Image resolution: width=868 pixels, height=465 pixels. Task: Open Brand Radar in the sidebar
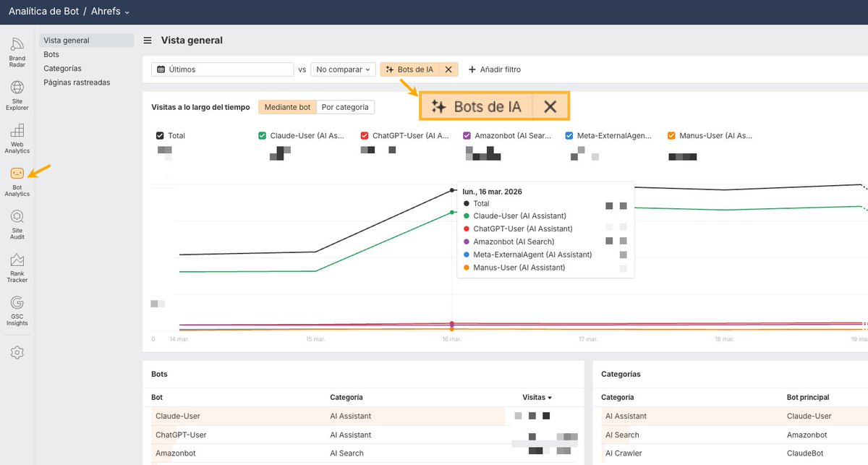(x=17, y=53)
